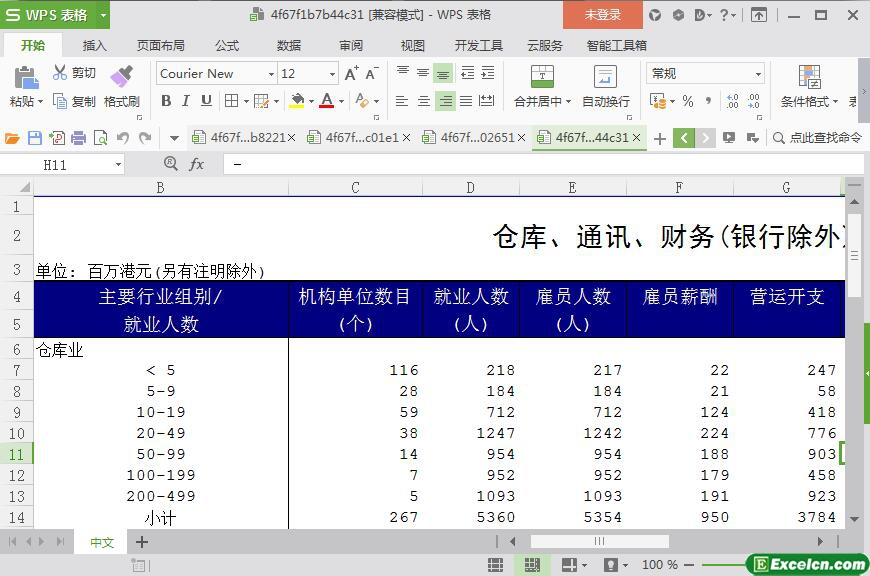The image size is (870, 576).
Task: Open the Courier New font name dropdown
Action: tap(270, 74)
